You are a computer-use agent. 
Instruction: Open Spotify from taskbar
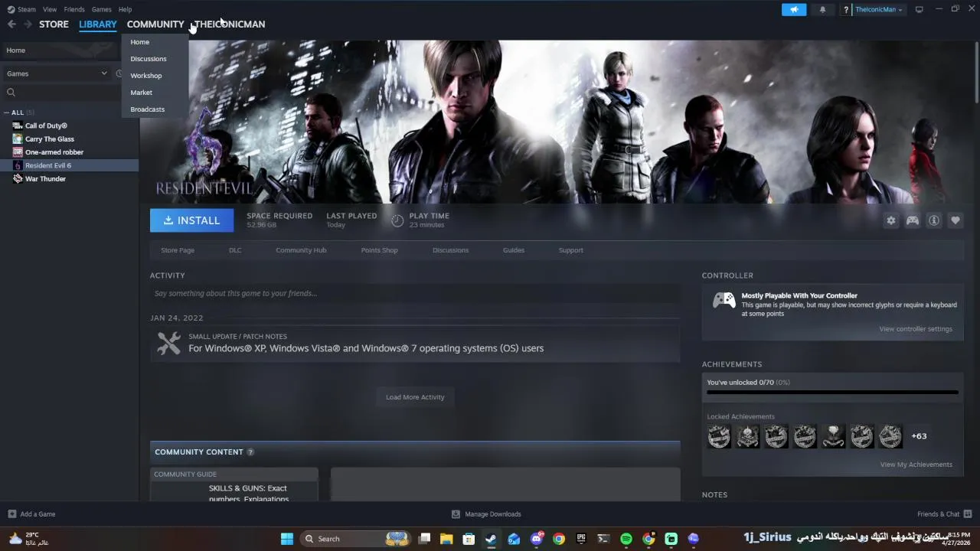(626, 539)
